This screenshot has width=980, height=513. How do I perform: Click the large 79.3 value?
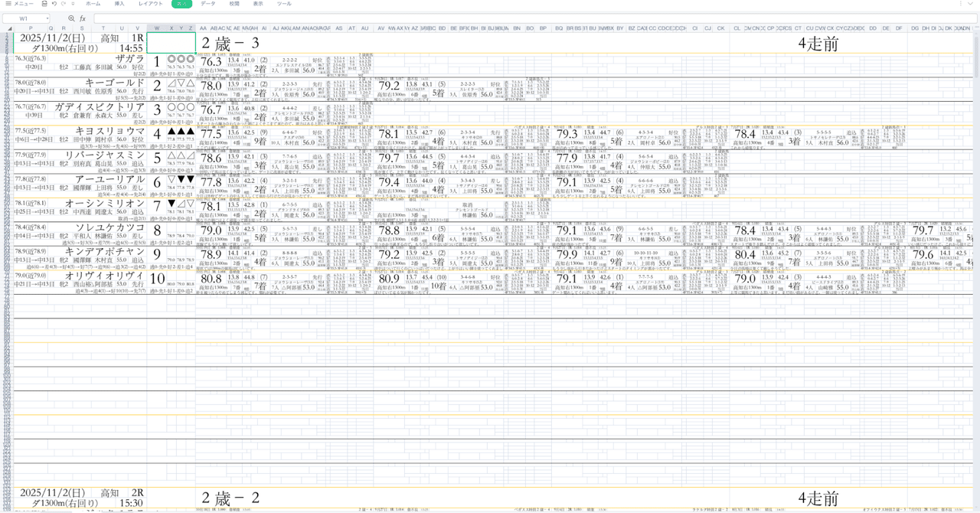[x=567, y=134]
